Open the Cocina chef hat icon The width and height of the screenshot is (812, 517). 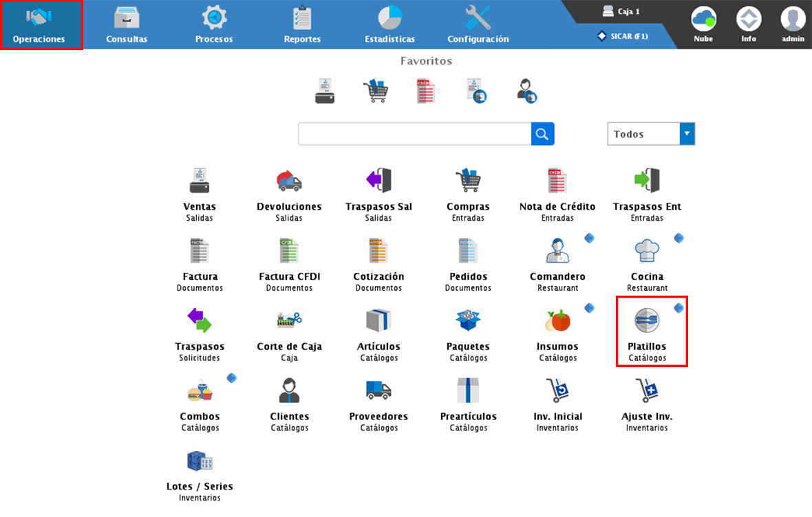click(x=647, y=251)
